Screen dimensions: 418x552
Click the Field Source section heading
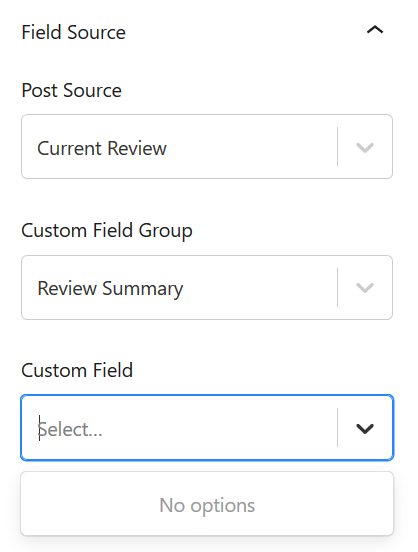coord(74,32)
